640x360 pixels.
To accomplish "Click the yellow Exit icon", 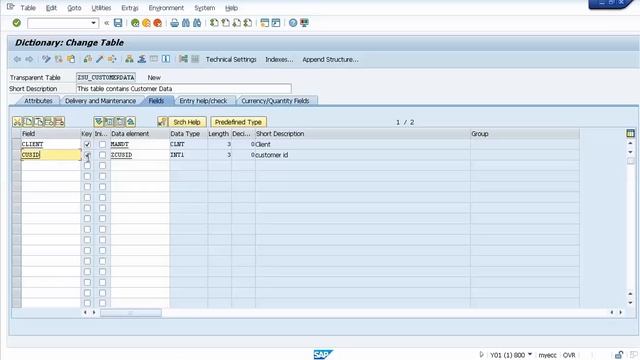I will 146,23.
